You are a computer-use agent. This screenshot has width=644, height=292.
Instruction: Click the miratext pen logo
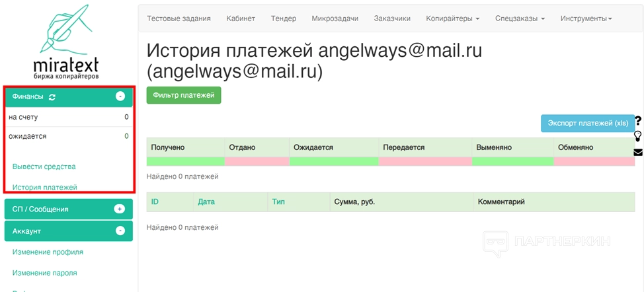(66, 42)
